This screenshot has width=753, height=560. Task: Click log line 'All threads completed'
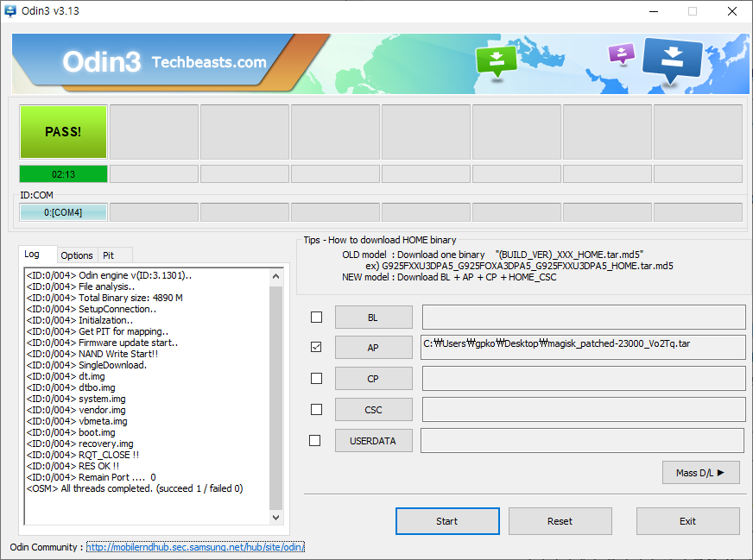135,488
